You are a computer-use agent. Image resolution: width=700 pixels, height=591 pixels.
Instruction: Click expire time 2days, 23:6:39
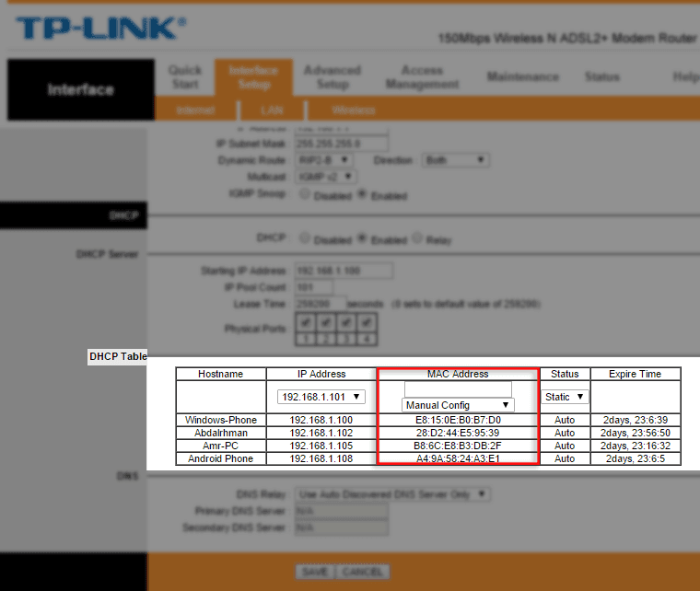pyautogui.click(x=636, y=420)
